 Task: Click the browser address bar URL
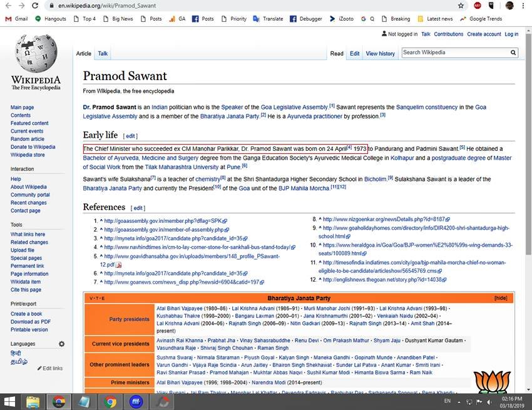tap(107, 6)
